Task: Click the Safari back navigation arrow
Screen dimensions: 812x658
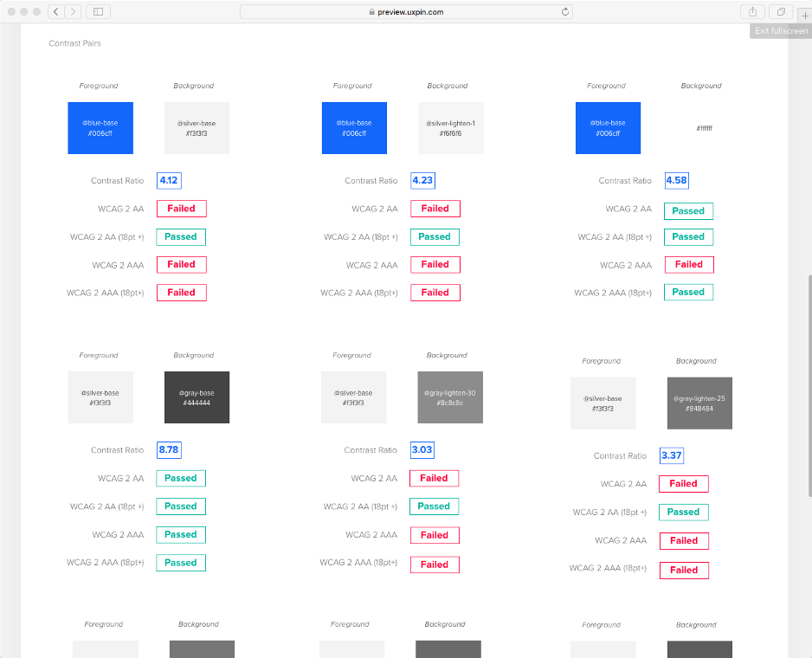Action: [x=56, y=11]
